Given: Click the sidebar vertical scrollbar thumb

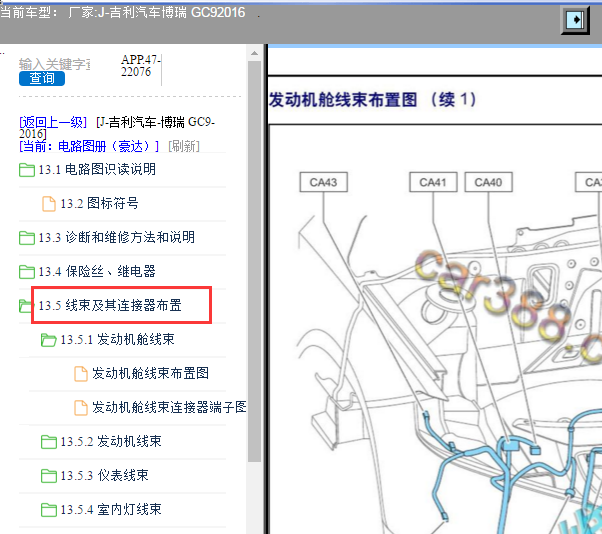Looking at the screenshot, I should pos(254,261).
